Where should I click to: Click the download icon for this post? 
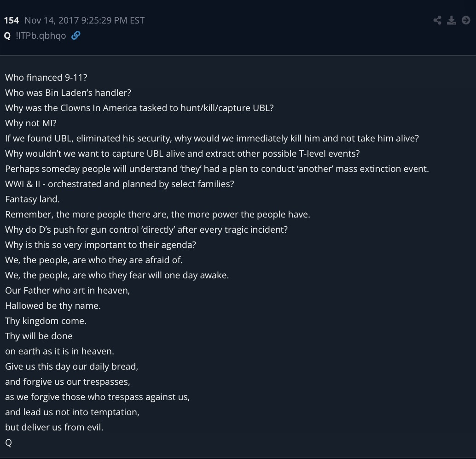[452, 20]
